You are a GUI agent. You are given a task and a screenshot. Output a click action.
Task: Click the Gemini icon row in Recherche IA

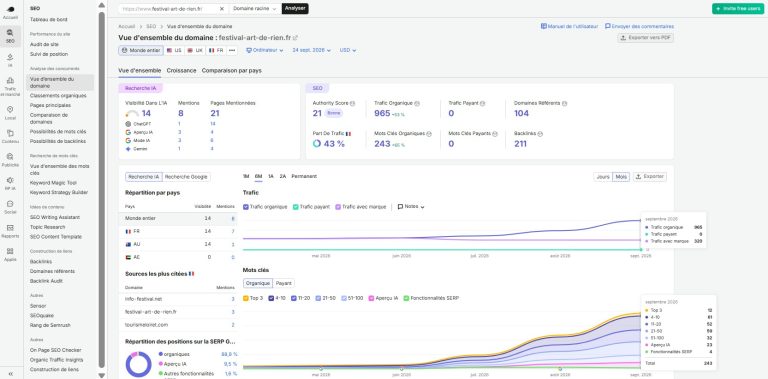[x=128, y=148]
